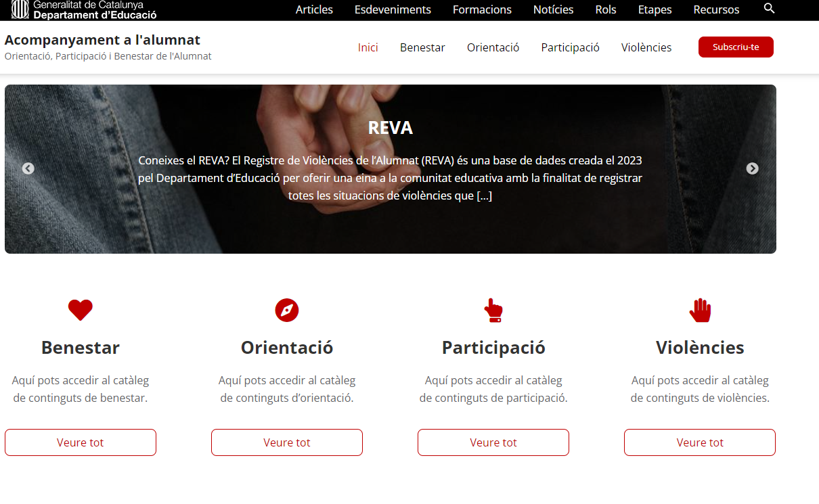This screenshot has height=504, width=819.
Task: Click the compass Orientació icon
Action: pyautogui.click(x=287, y=310)
